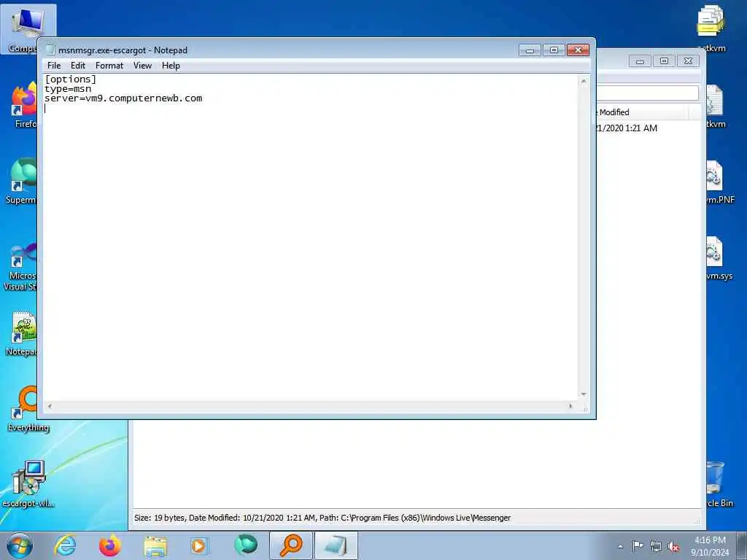Open the Edit menu in Notepad
Viewport: 747px width, 560px height.
coord(77,66)
